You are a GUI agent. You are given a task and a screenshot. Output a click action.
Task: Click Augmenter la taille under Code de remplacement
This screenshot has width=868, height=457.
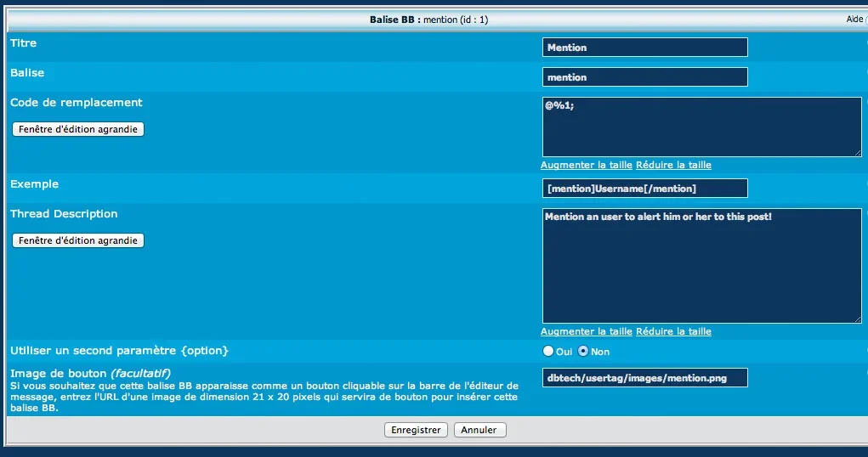tap(587, 165)
